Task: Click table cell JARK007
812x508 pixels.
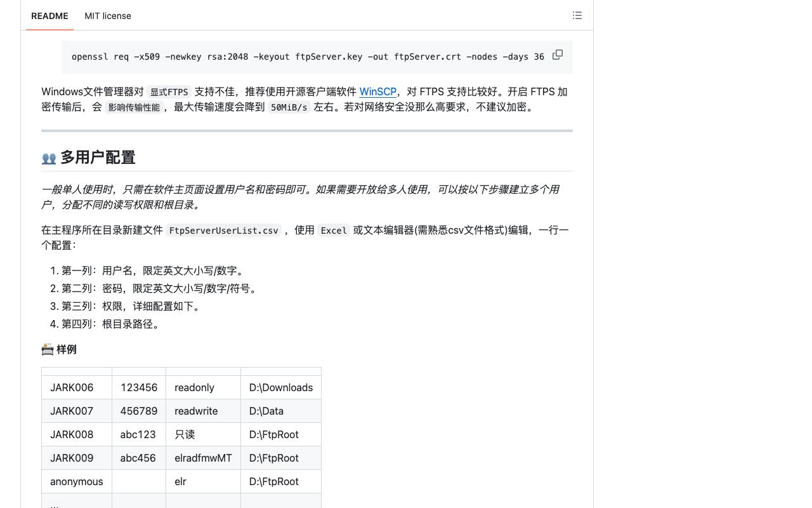Action: pos(77,411)
